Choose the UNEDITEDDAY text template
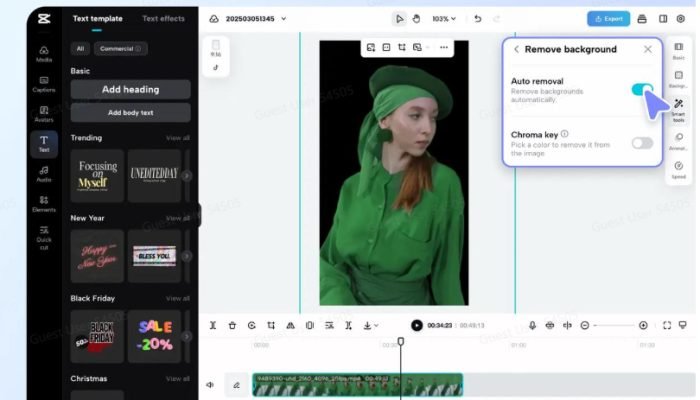Viewport: 700px width, 400px height. click(154, 176)
